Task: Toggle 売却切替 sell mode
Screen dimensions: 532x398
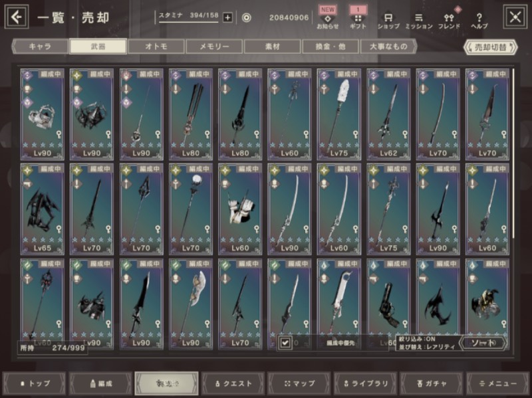Action: pyautogui.click(x=490, y=47)
